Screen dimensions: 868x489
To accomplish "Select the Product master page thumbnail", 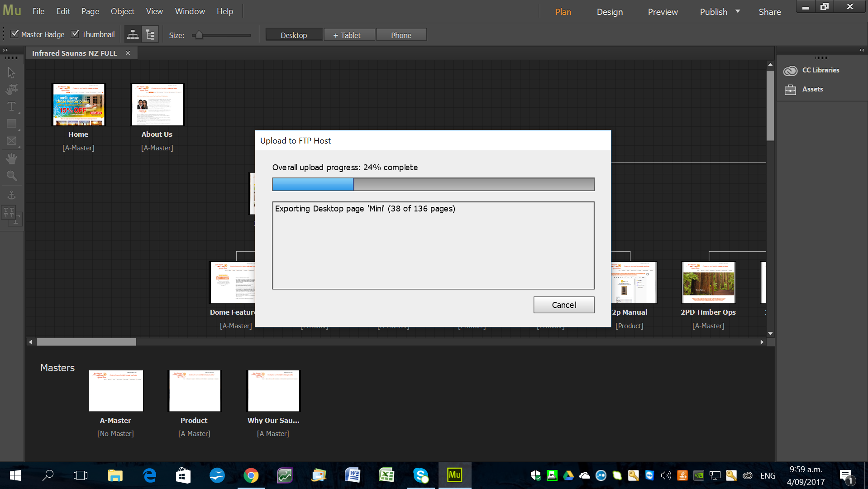I will pos(195,391).
